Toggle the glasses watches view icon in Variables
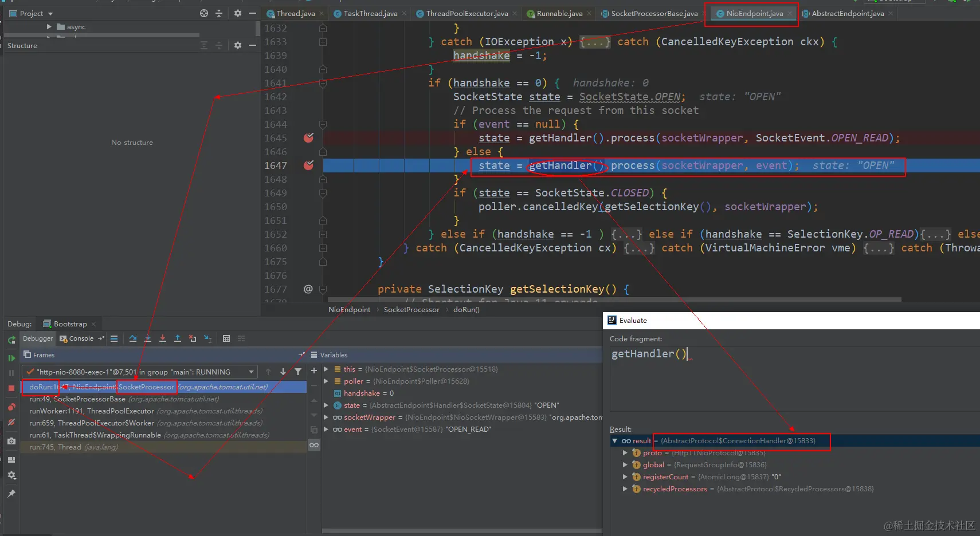 pos(314,445)
